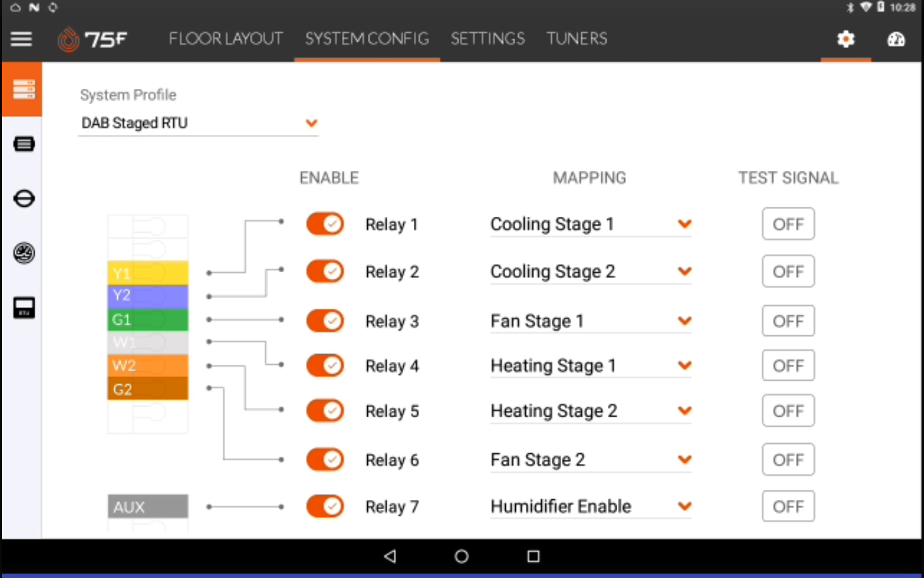The width and height of the screenshot is (924, 578).
Task: Select the circular damper sidebar icon
Action: coord(24,199)
